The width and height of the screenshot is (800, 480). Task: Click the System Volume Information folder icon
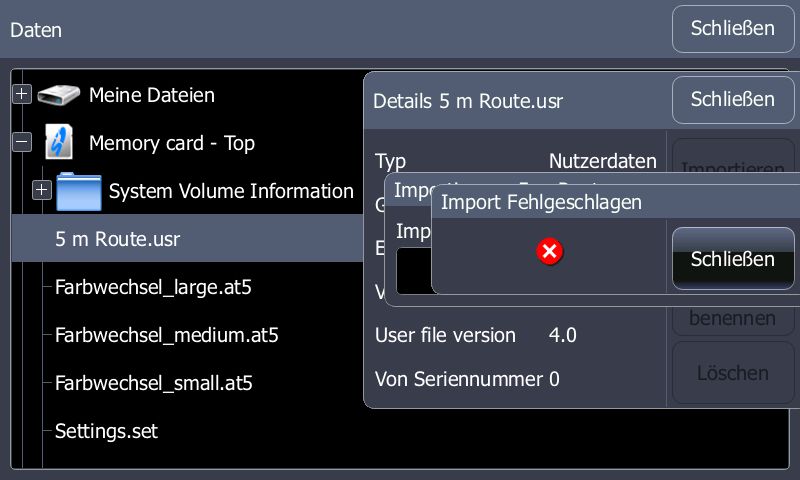[x=79, y=191]
